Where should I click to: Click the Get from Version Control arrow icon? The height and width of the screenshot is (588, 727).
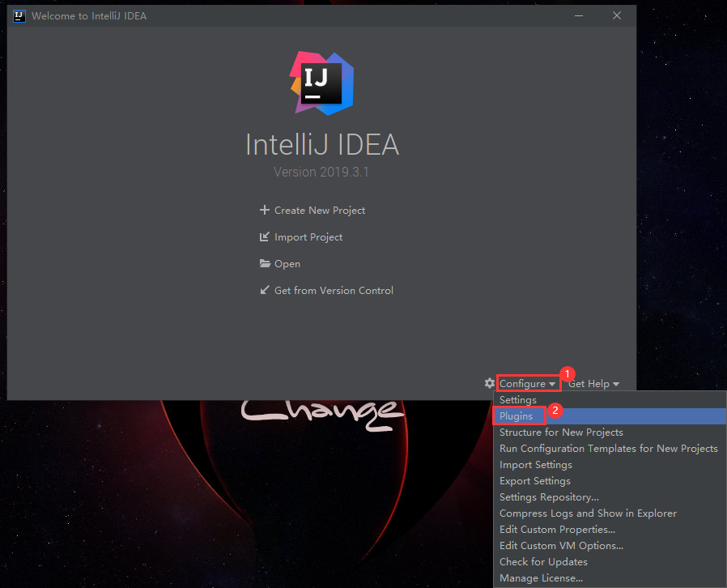[x=264, y=290]
